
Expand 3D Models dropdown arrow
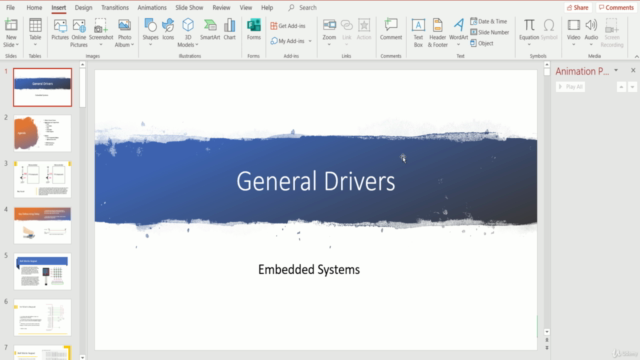(197, 44)
